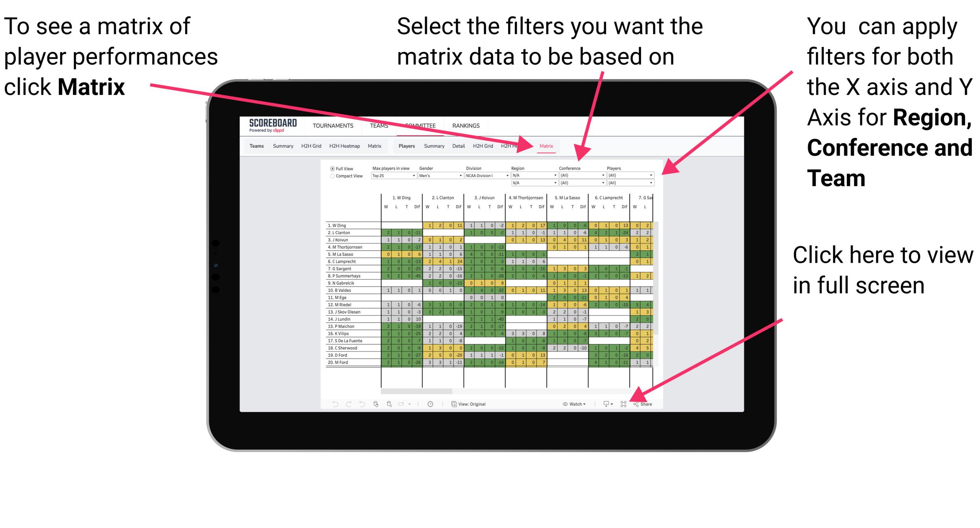This screenshot has width=980, height=528.
Task: Select Compact View radio button
Action: click(x=331, y=181)
